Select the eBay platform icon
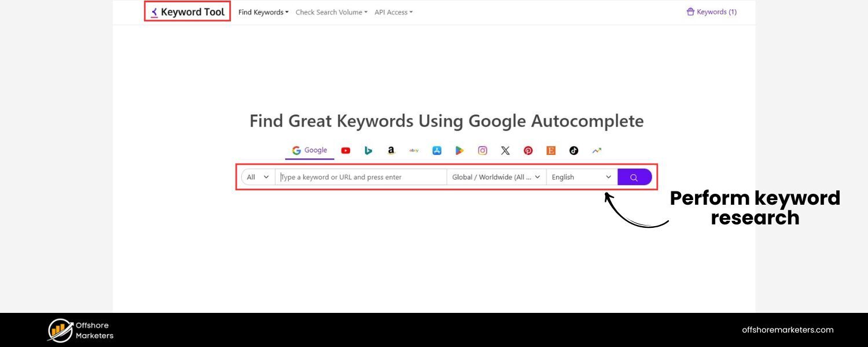Image resolution: width=868 pixels, height=347 pixels. click(x=414, y=150)
